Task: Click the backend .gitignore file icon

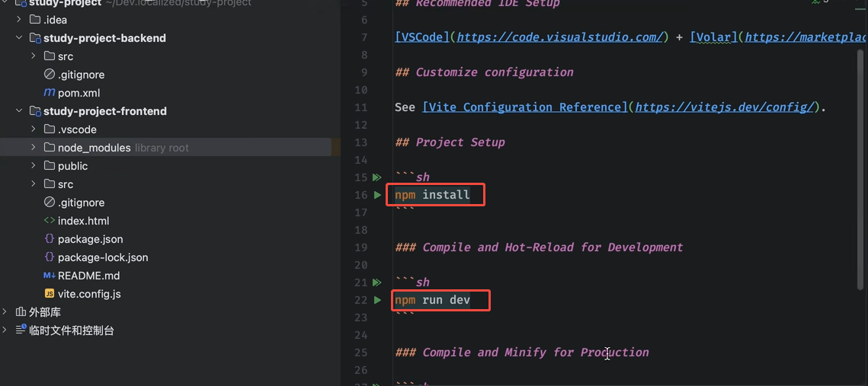Action: (x=50, y=75)
